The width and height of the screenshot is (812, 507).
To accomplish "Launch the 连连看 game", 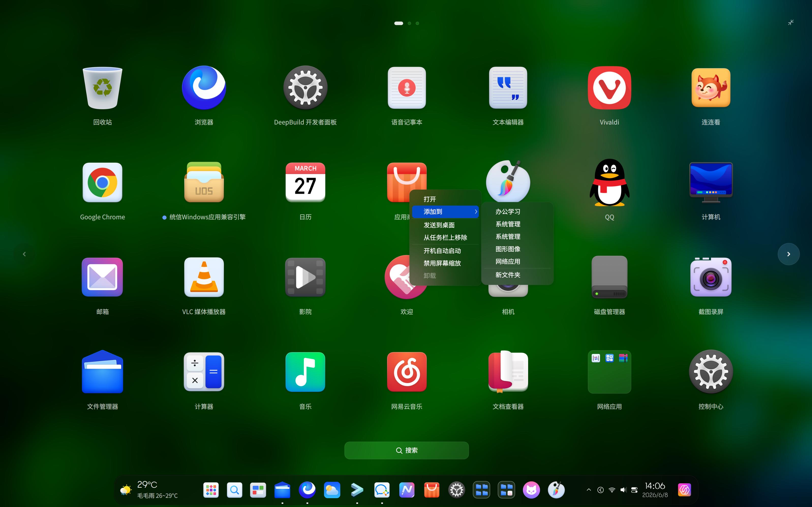I will (x=711, y=88).
